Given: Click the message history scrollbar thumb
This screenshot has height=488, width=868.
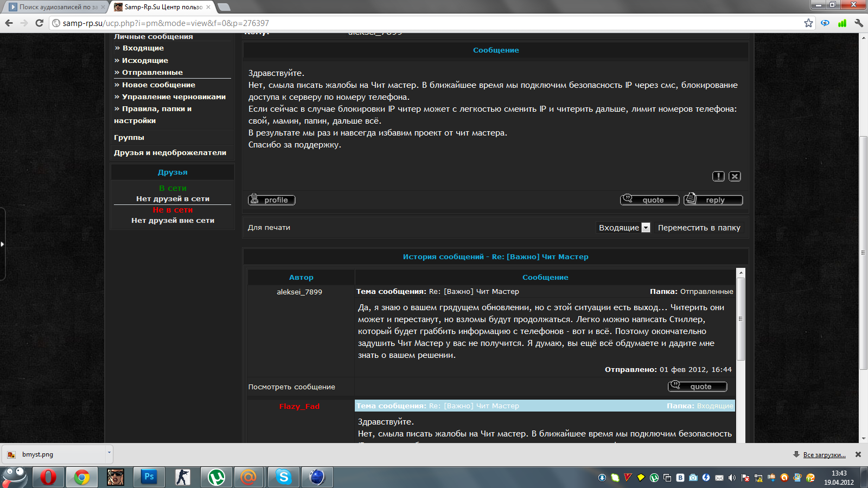Looking at the screenshot, I should point(741,319).
